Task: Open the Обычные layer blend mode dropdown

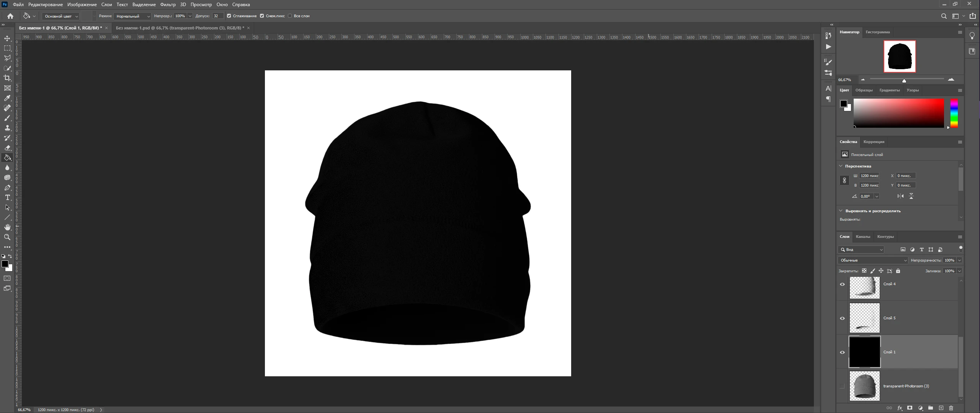Action: [873, 260]
